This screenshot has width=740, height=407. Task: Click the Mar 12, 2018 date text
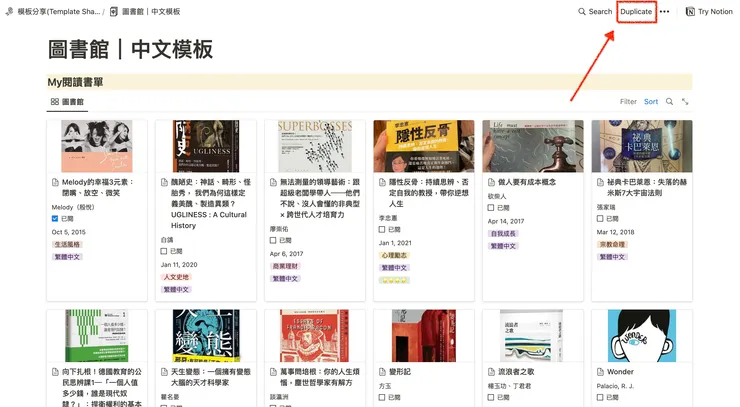(x=615, y=232)
